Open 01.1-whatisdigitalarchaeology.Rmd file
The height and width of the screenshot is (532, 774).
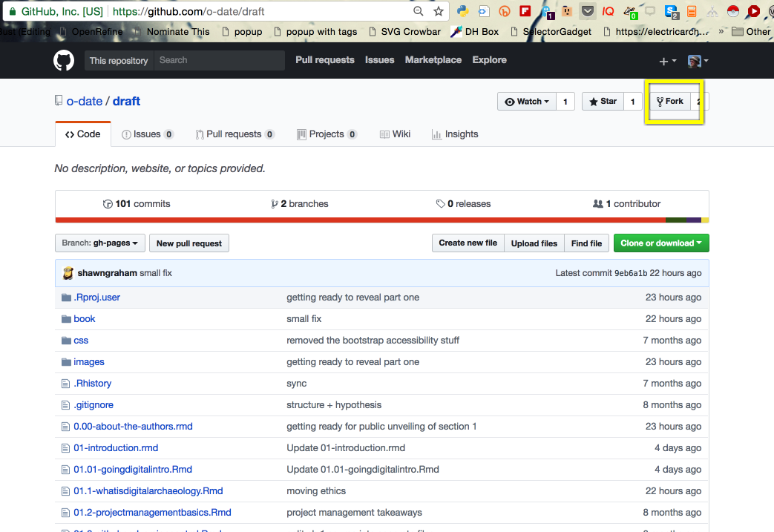(148, 491)
